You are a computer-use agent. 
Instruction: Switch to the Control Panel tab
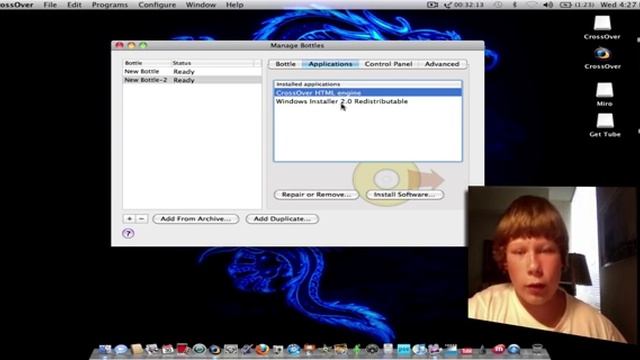389,64
